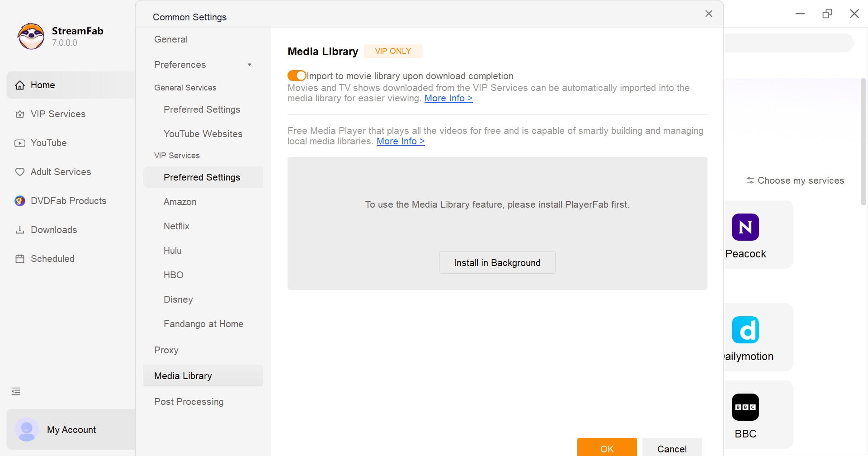Viewport: 868px width, 456px height.
Task: Open Netflix settings under VIP Services
Action: tap(176, 226)
